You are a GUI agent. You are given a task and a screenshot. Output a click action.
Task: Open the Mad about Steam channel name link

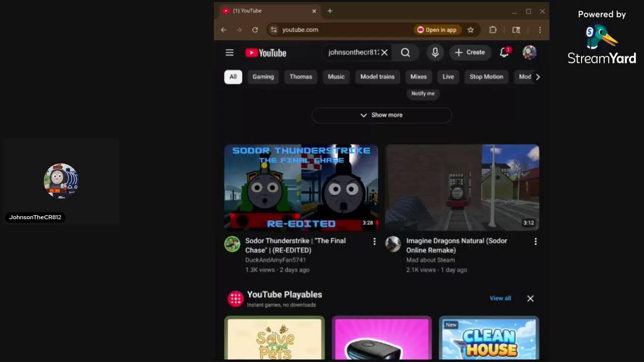pyautogui.click(x=430, y=260)
